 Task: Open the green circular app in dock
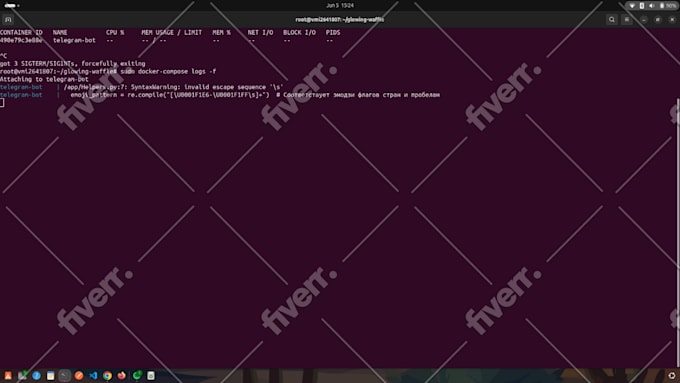137,376
